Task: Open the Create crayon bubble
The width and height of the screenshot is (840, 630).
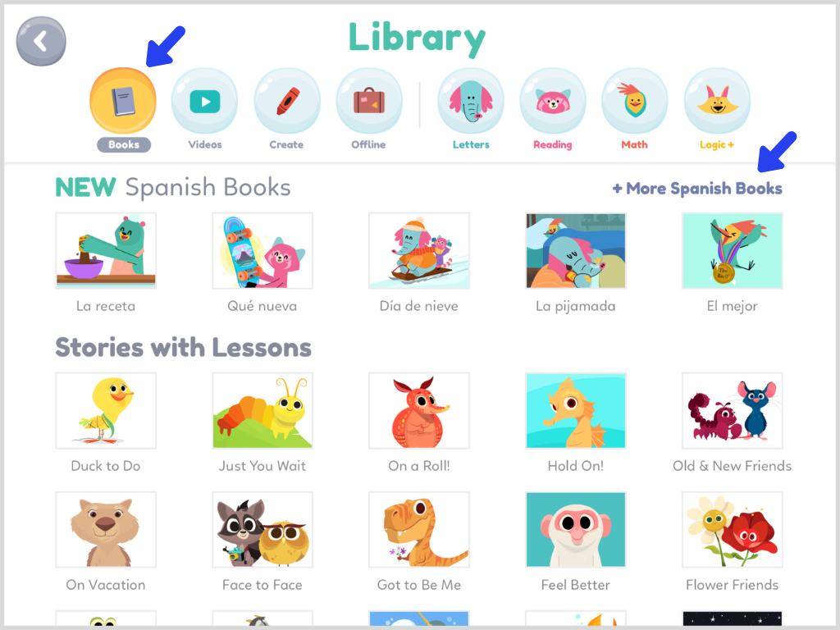Action: tap(287, 101)
